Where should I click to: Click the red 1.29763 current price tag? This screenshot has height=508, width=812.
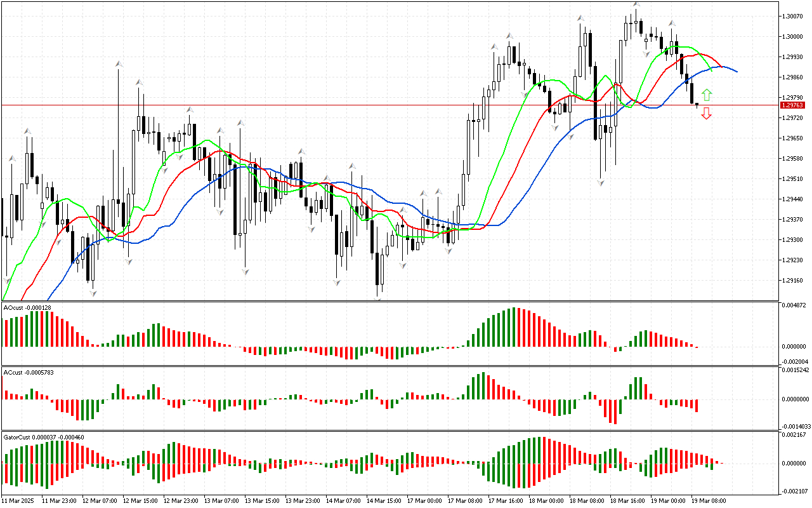pyautogui.click(x=792, y=105)
